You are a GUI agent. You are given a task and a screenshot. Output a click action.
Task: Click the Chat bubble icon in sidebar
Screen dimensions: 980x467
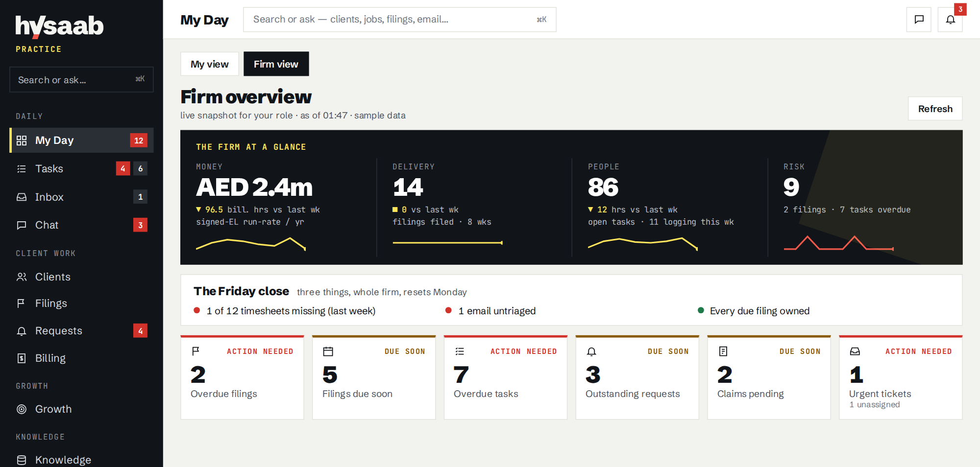pos(22,225)
